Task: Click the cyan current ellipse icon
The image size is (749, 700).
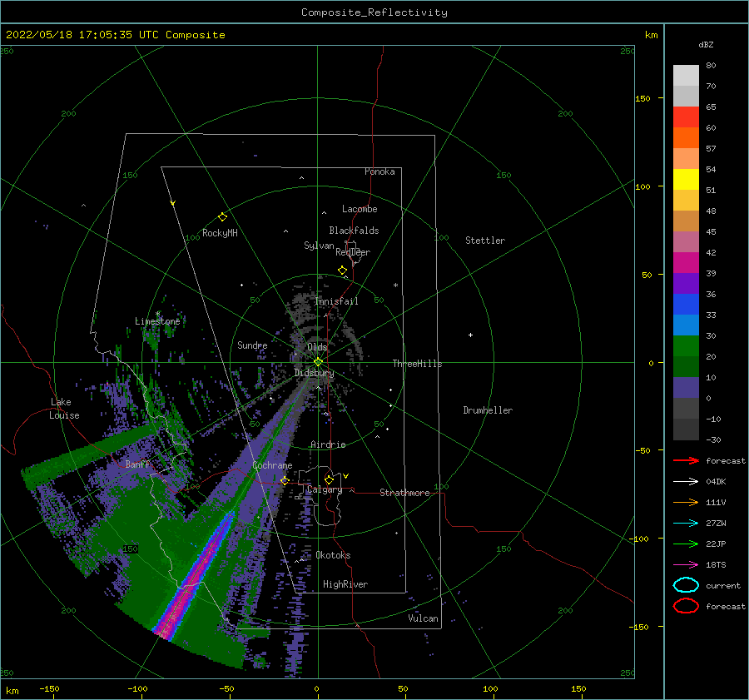Action: point(686,585)
